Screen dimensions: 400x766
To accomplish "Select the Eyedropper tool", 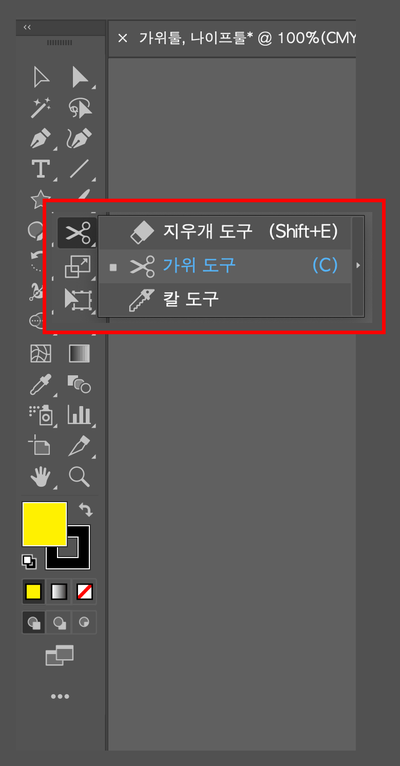I will tap(41, 384).
